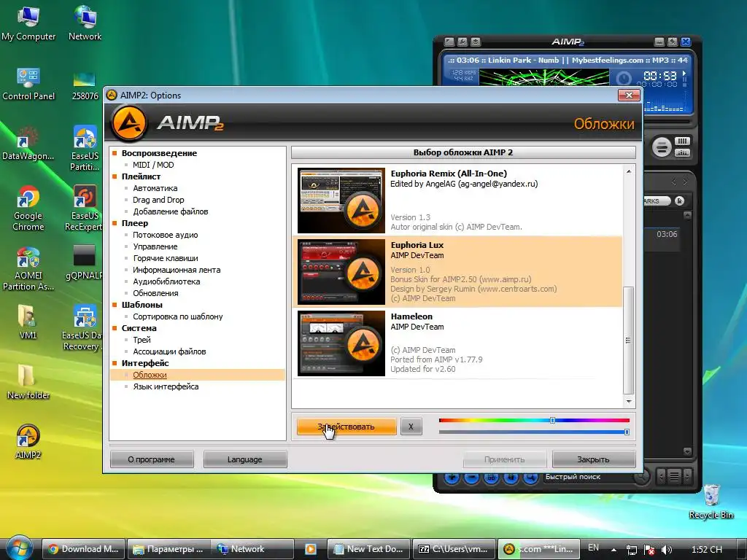Switch to New Text Do... taskbar button
The height and width of the screenshot is (560, 747).
(370, 549)
